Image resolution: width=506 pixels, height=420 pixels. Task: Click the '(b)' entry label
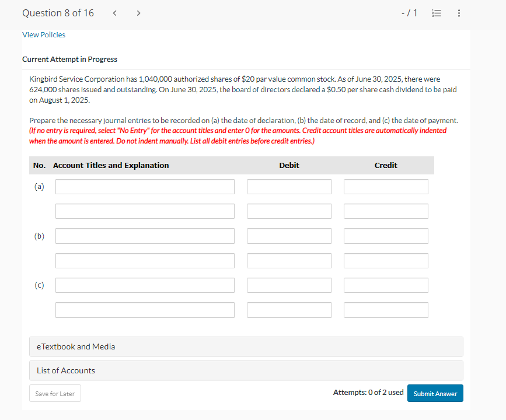coord(39,236)
